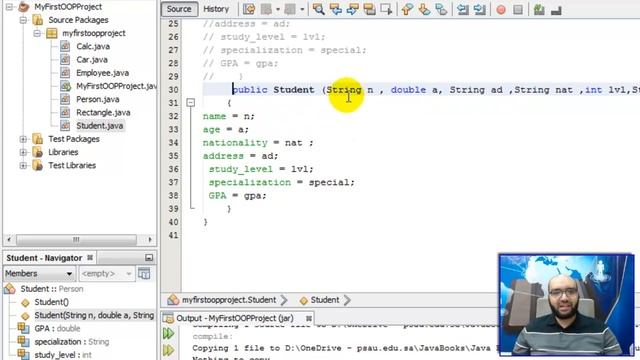Switch to Source view tab
The image size is (640, 360).
[x=179, y=9]
